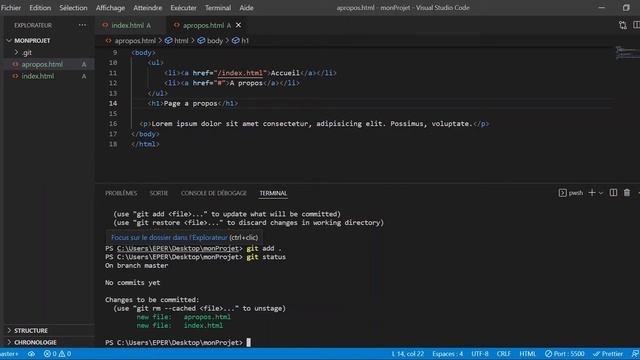The height and width of the screenshot is (360, 640).
Task: Click the split editor icon at top right
Action: click(636, 25)
